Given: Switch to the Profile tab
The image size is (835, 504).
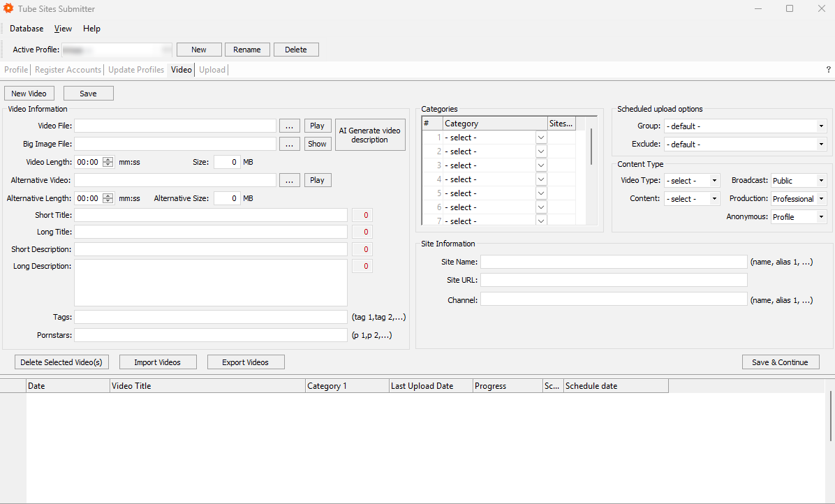Looking at the screenshot, I should coord(16,70).
